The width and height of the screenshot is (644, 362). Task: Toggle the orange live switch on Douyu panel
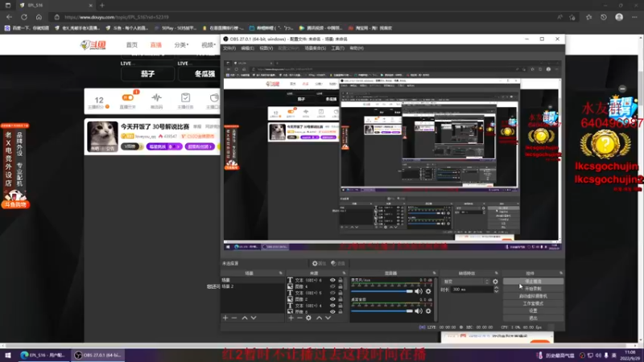tap(128, 97)
